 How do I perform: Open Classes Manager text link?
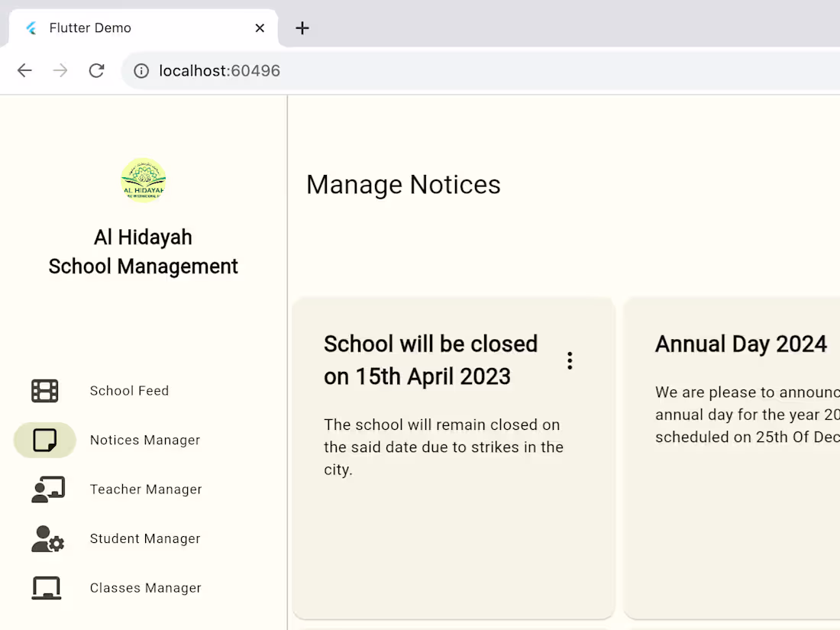pyautogui.click(x=146, y=588)
